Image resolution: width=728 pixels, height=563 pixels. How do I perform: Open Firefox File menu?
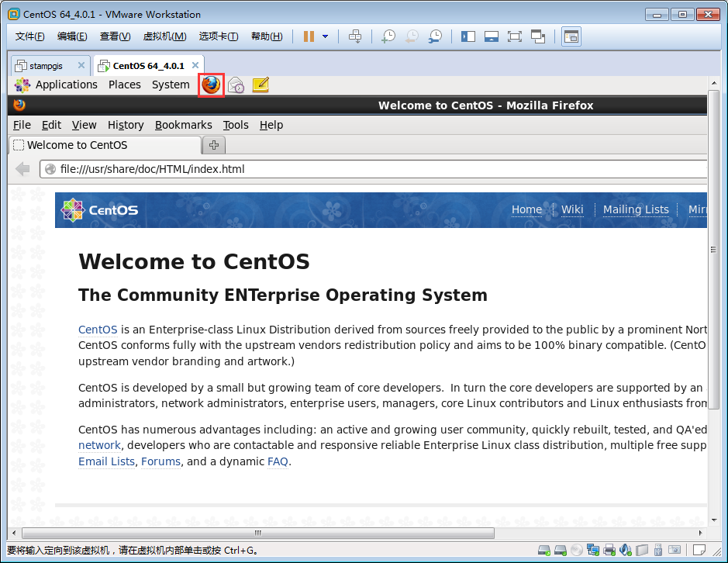(x=22, y=125)
